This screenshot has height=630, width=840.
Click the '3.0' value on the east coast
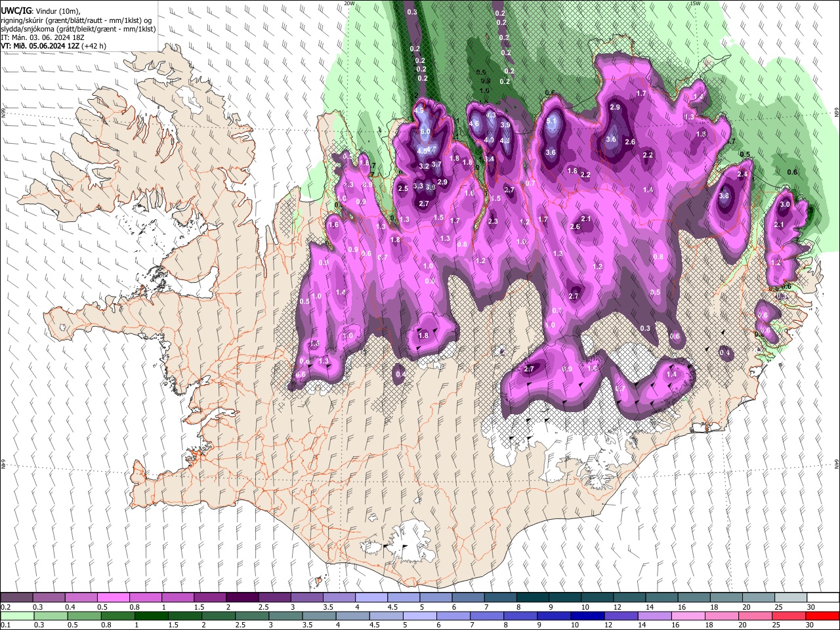pyautogui.click(x=784, y=205)
